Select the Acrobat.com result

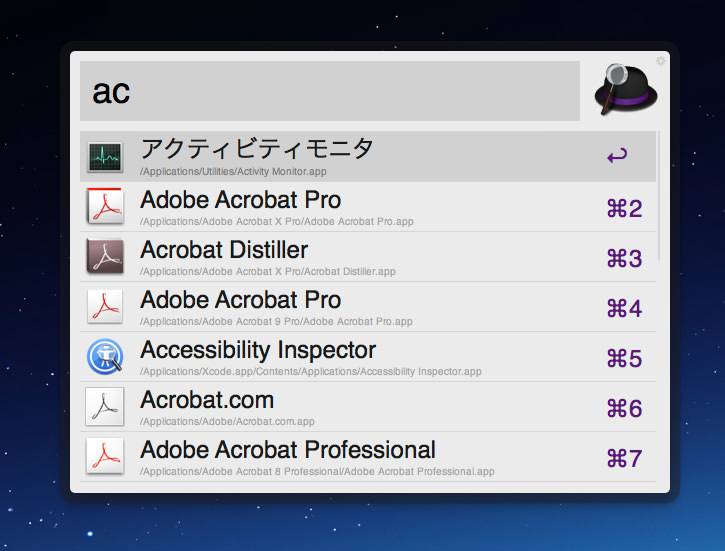click(368, 407)
